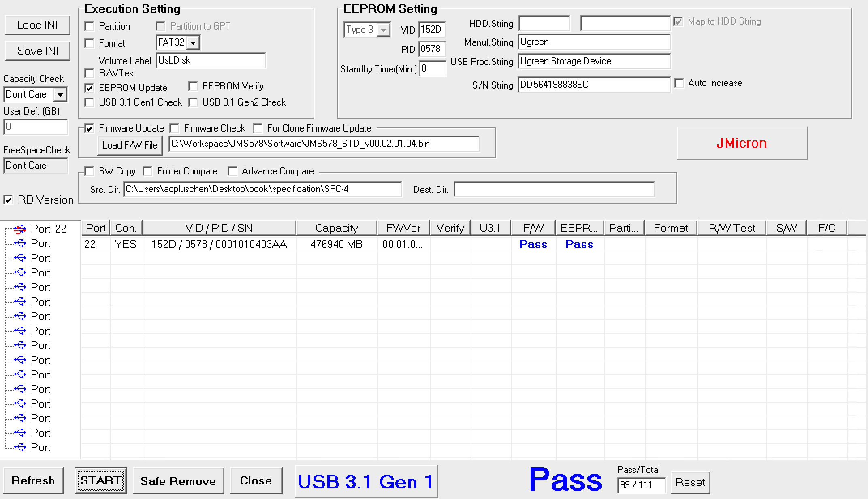
Task: Enable Advance Compare checkbox
Action: [x=232, y=172]
